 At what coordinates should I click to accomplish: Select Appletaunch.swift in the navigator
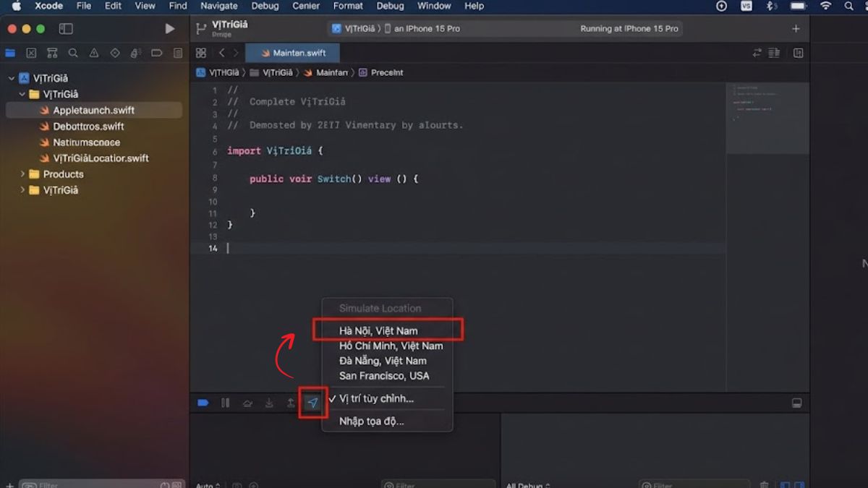click(x=94, y=111)
